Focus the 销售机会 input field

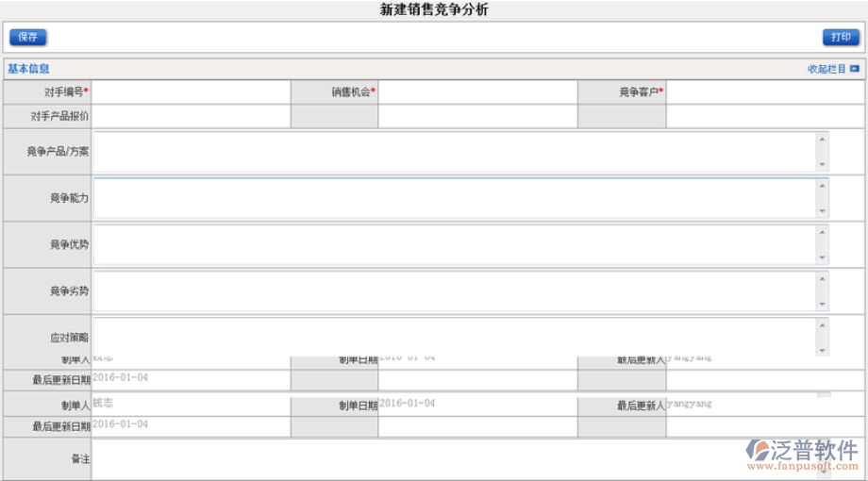pyautogui.click(x=477, y=92)
